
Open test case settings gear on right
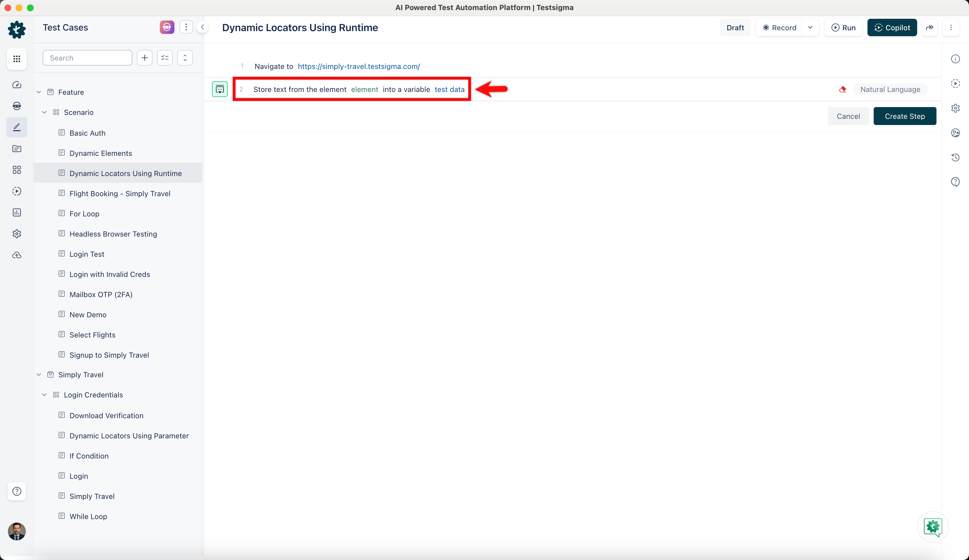click(x=956, y=108)
